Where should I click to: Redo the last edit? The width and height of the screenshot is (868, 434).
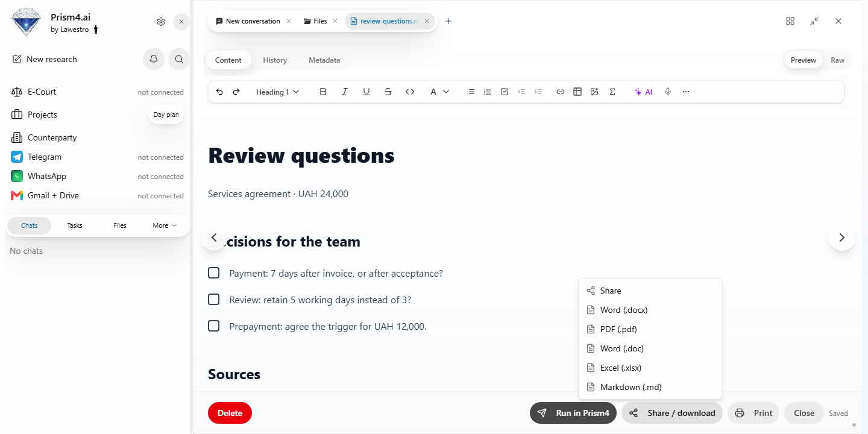pos(236,92)
